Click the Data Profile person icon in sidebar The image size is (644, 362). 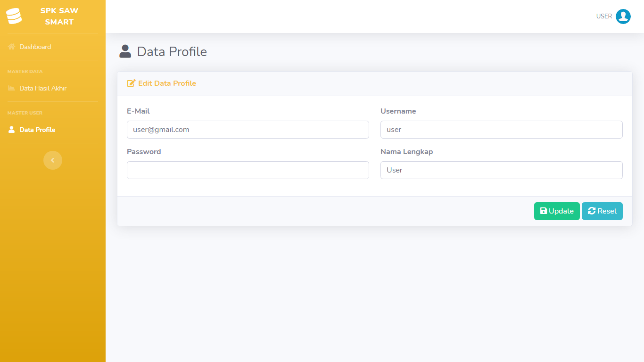12,130
